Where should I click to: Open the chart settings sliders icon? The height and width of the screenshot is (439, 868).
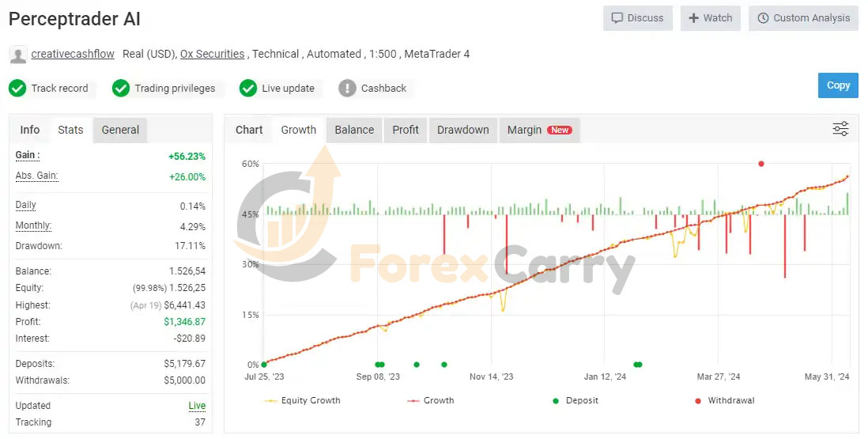840,129
